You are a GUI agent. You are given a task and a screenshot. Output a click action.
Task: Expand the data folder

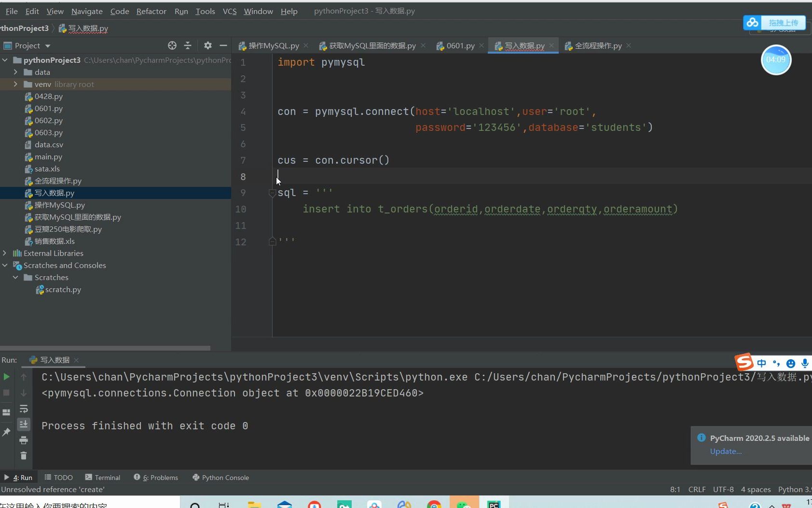coord(16,72)
